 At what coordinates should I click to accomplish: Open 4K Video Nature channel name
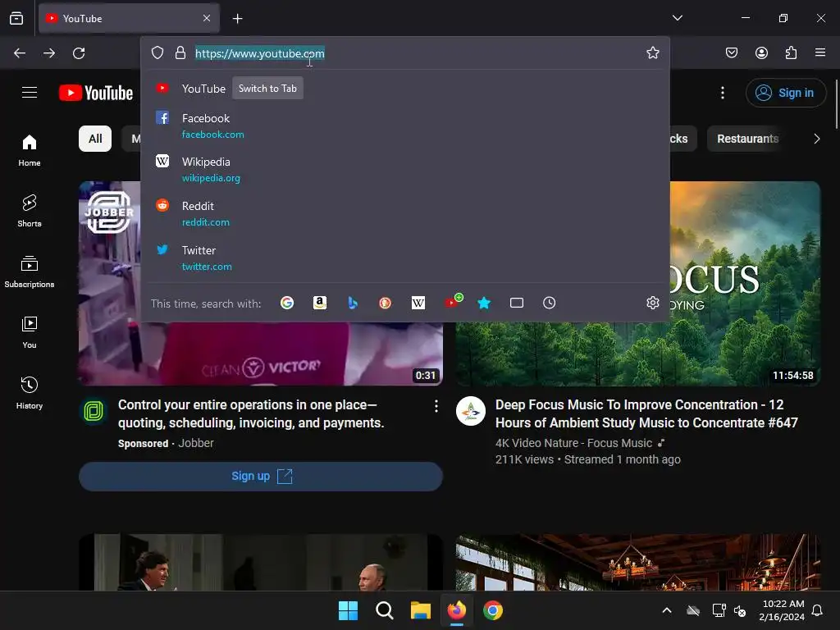[x=573, y=443]
